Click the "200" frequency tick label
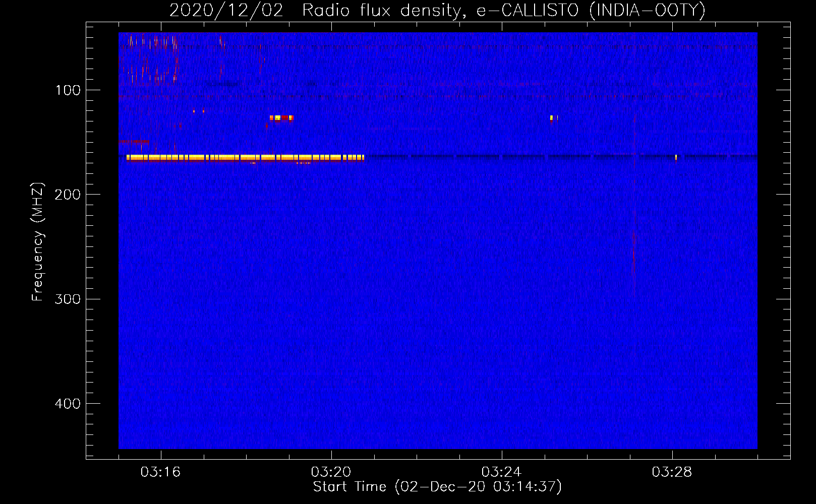 (x=68, y=195)
